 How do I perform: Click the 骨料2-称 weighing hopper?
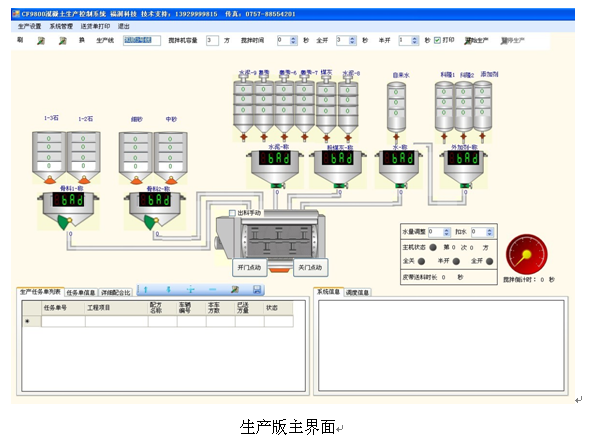click(x=155, y=211)
